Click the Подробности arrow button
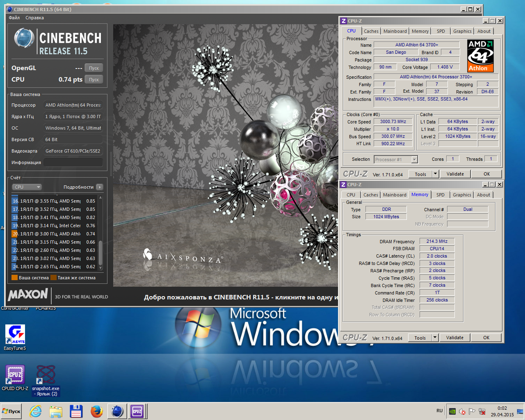Screen dimensions: 525x420 [100, 187]
